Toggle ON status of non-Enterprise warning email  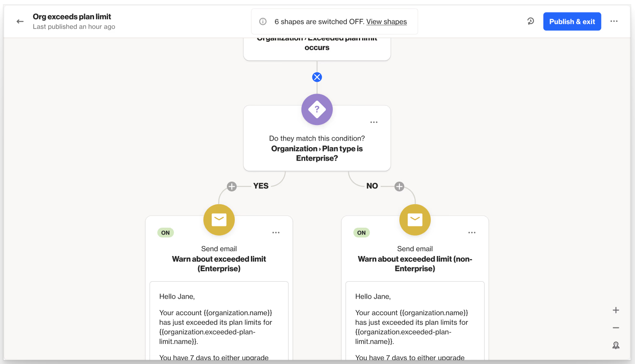[x=361, y=233]
